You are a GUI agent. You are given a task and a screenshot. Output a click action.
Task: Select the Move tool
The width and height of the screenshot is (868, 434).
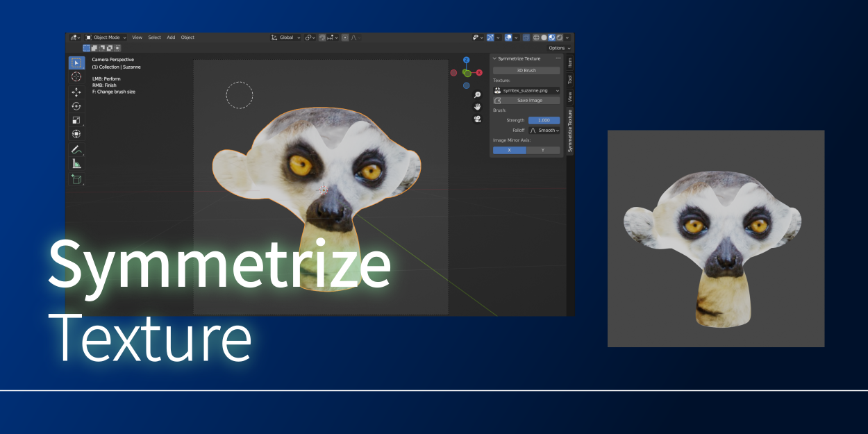pos(76,92)
